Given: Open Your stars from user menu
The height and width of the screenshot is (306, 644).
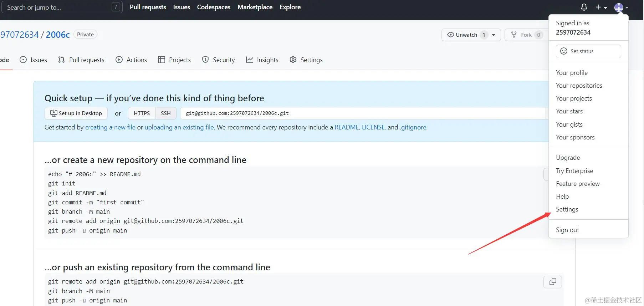Looking at the screenshot, I should click(x=569, y=111).
